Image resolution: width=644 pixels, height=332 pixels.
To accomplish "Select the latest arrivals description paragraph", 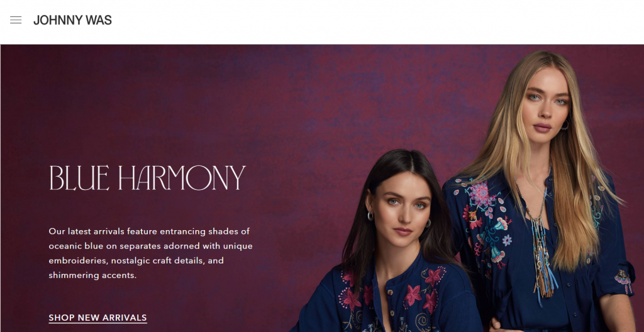I will click(x=151, y=253).
